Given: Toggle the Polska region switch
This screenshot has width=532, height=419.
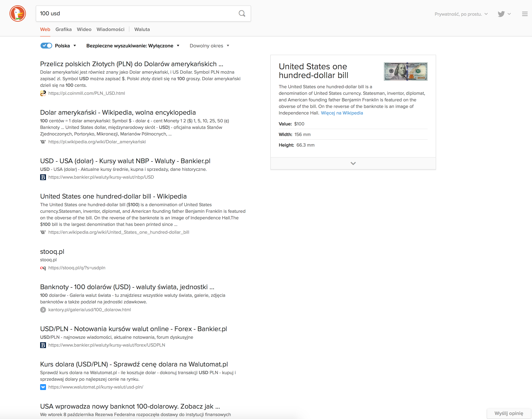Looking at the screenshot, I should (x=46, y=46).
